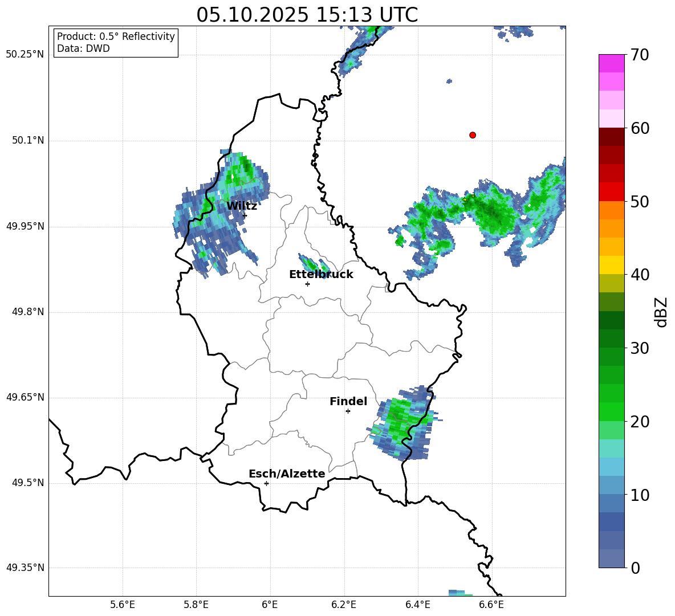The width and height of the screenshot is (675, 616).
Task: Click the 50.25°N latitude label
Action: [25, 55]
